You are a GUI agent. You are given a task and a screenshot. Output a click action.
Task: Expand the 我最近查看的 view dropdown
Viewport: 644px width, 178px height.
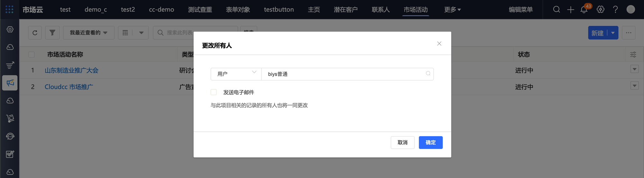(89, 33)
